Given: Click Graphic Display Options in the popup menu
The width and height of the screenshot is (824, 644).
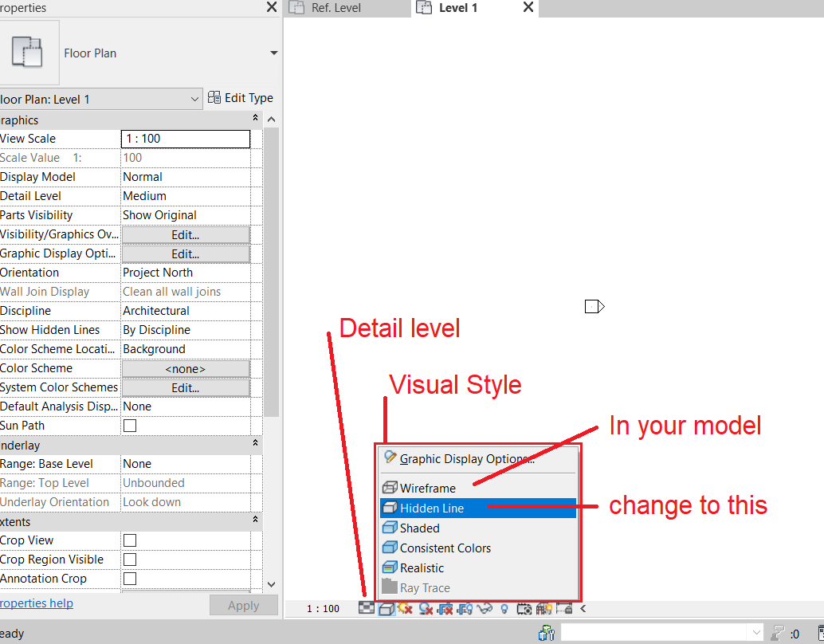Looking at the screenshot, I should click(x=470, y=458).
